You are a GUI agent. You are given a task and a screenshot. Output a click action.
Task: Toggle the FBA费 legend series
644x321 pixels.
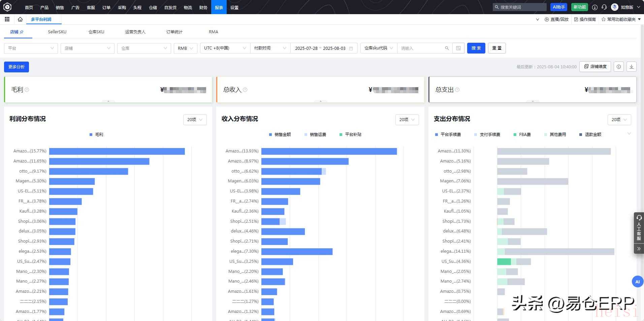522,135
